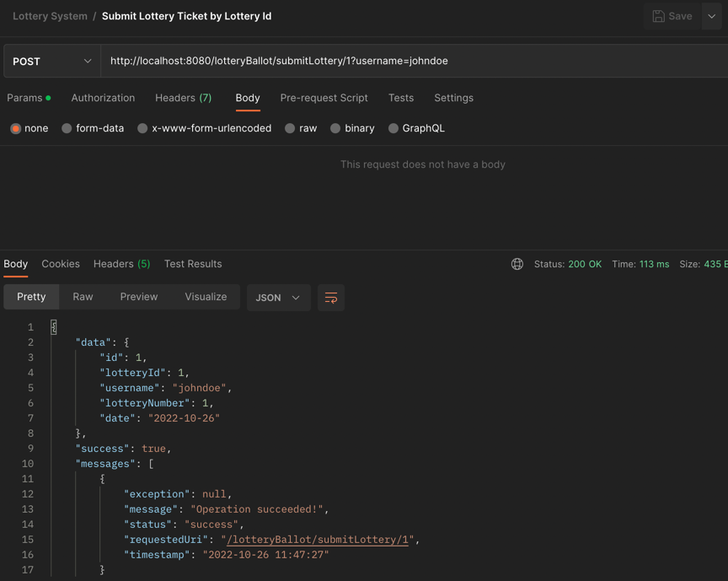This screenshot has width=728, height=581.
Task: Click the "exception": null line
Action: click(178, 494)
